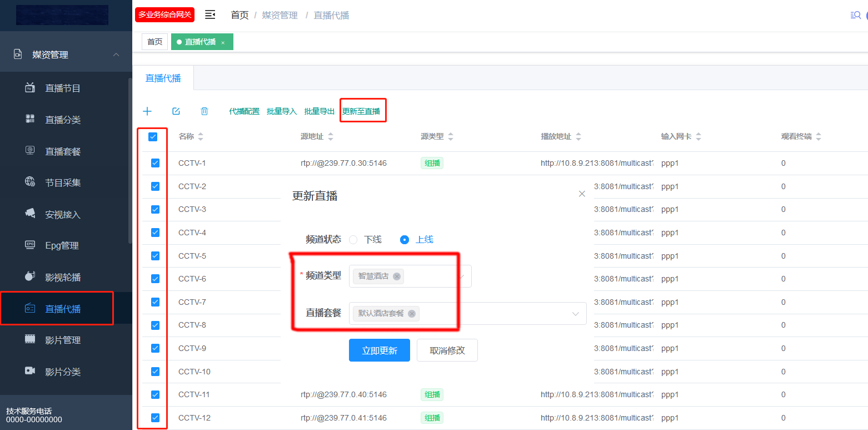Click the 取消修改 button
This screenshot has height=430, width=868.
click(x=447, y=350)
